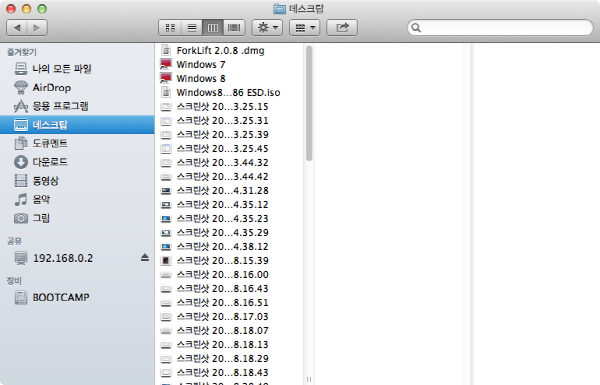Select the Windows 8 item
600x385 pixels.
(x=230, y=78)
